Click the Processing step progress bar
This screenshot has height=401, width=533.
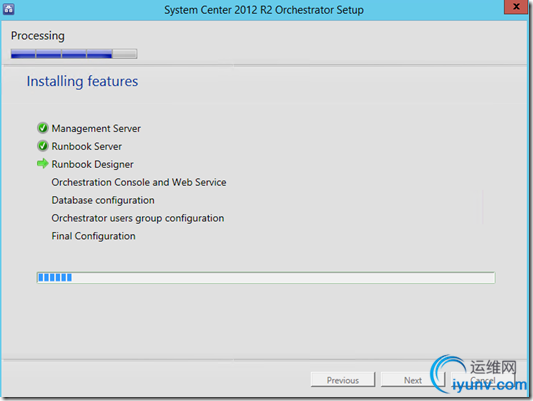74,54
